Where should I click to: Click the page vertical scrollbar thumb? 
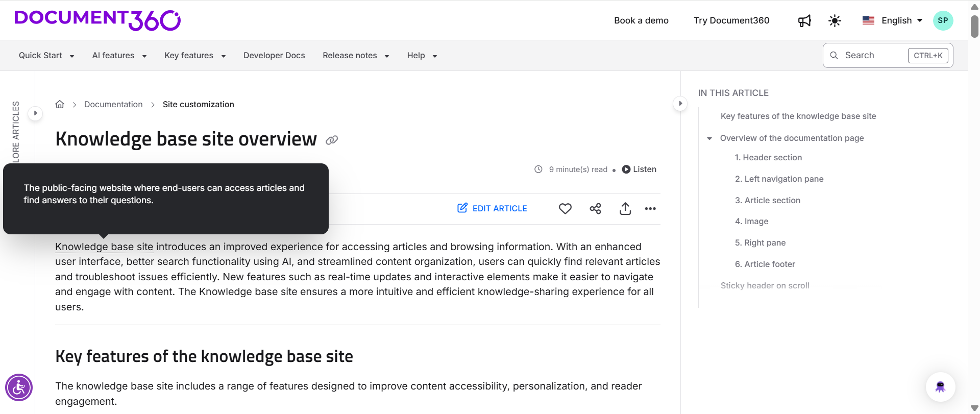tap(974, 26)
